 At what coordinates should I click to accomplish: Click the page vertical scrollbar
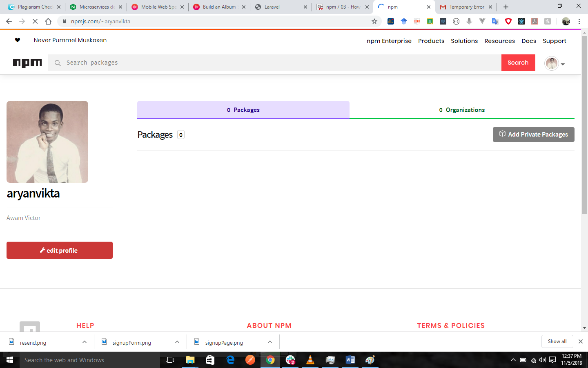(x=584, y=125)
